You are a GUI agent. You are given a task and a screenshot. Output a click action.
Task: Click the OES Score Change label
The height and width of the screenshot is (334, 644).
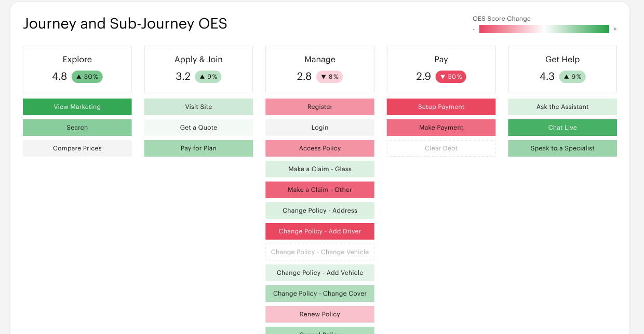coord(502,19)
